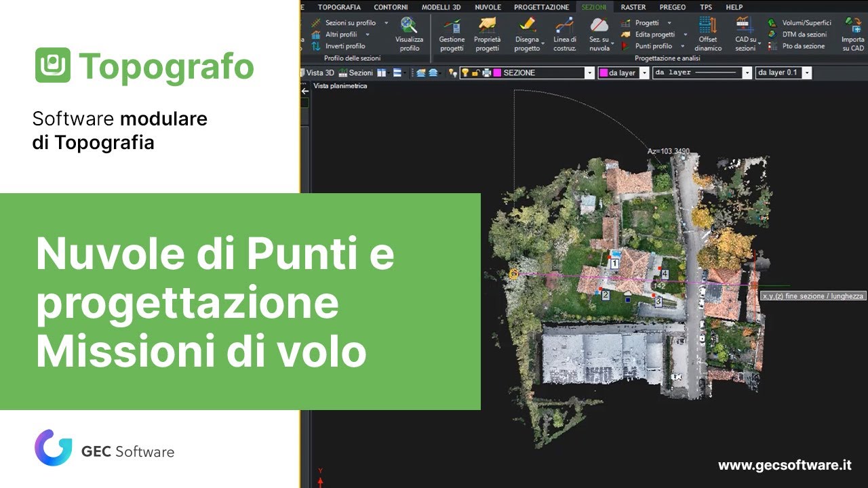Open linetype 'da layer' dropdown
This screenshot has width=868, height=488.
747,73
